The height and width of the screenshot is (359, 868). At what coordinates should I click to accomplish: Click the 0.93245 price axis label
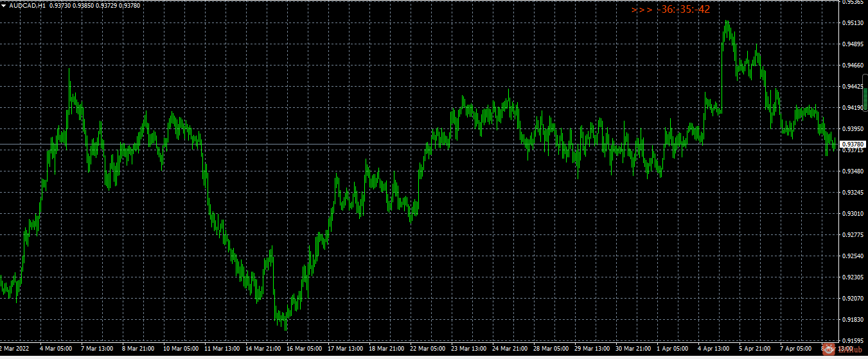[x=853, y=193]
